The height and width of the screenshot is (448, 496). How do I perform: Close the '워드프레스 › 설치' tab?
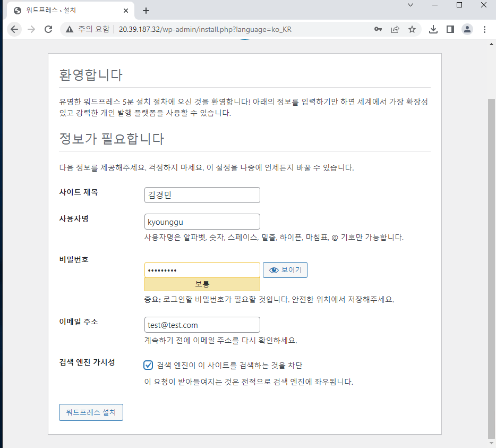[126, 11]
